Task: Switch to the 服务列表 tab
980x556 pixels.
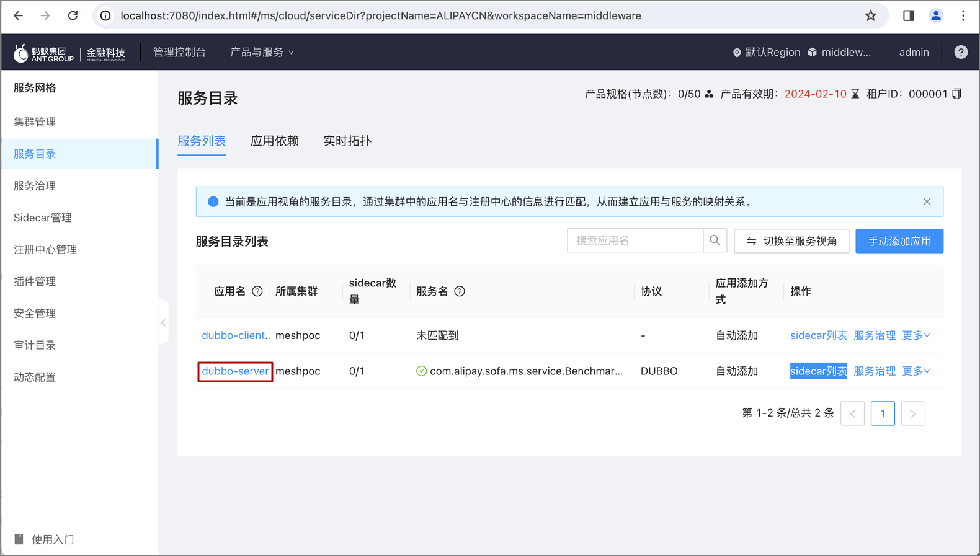Action: click(x=202, y=141)
